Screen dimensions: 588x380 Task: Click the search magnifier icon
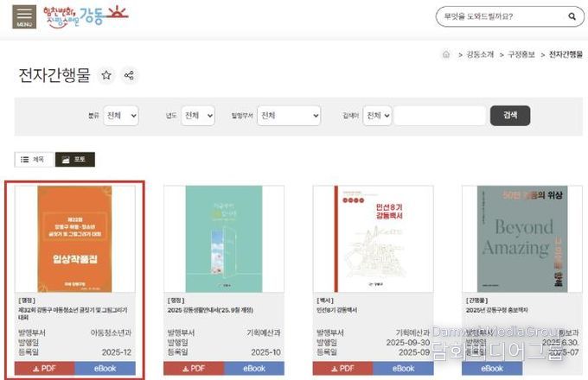pos(571,16)
